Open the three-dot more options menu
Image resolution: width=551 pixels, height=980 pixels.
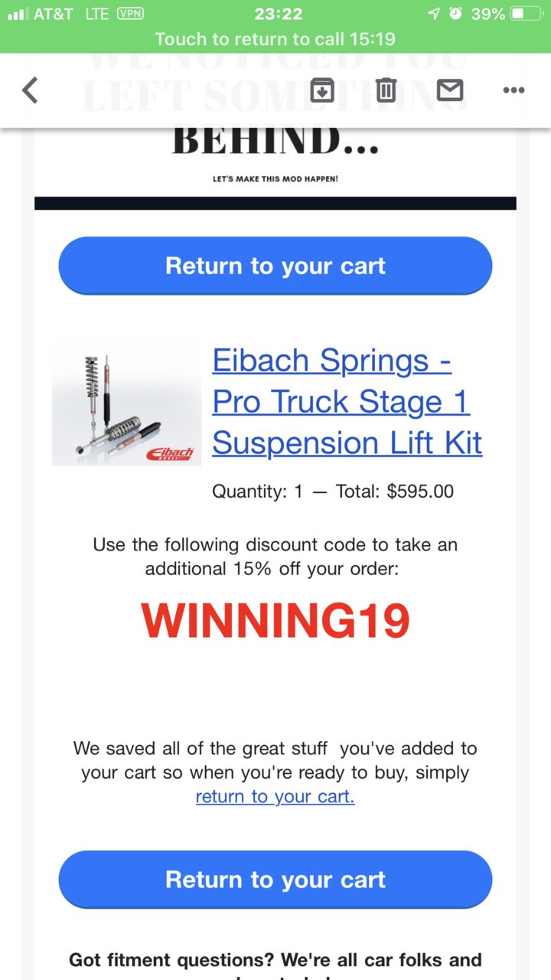[514, 90]
